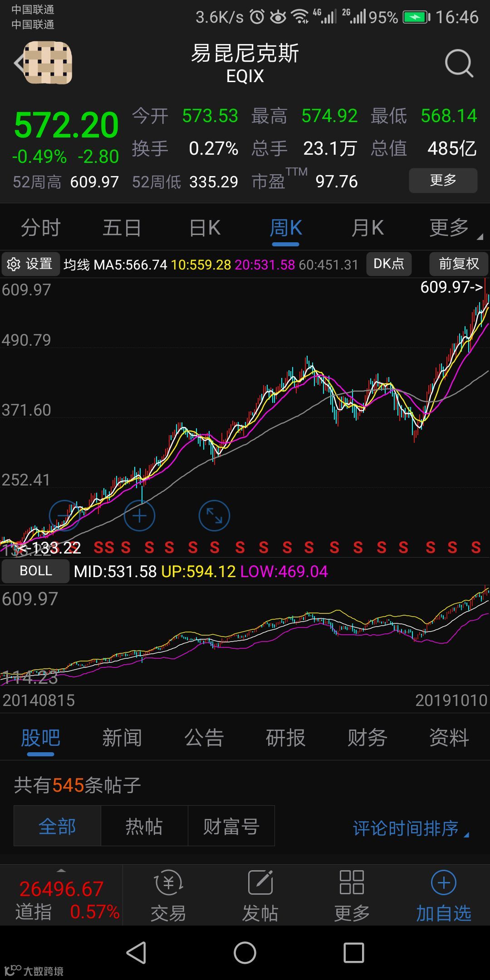Tap the EQIX ticker title

pyautogui.click(x=245, y=76)
